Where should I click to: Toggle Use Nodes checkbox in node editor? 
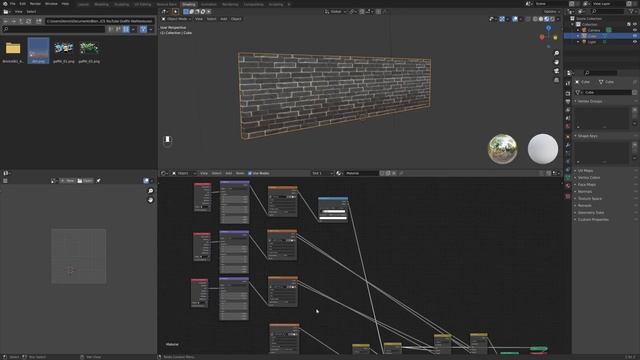(250, 173)
